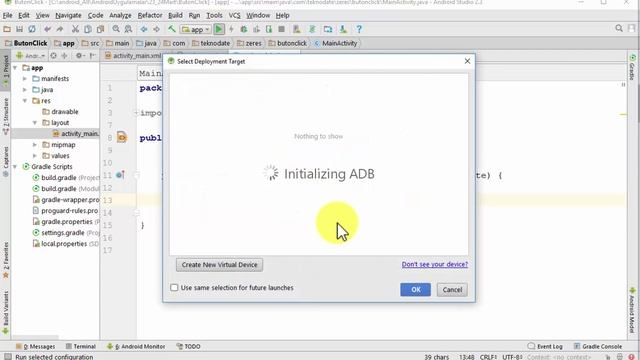Screen dimensions: 640x360
Task: Open the Messages tool window
Action: [35, 346]
